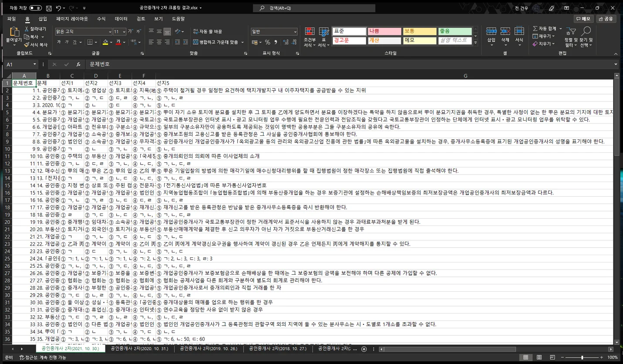The width and height of the screenshot is (623, 364).
Task: Expand the formula bar
Action: pos(616,64)
